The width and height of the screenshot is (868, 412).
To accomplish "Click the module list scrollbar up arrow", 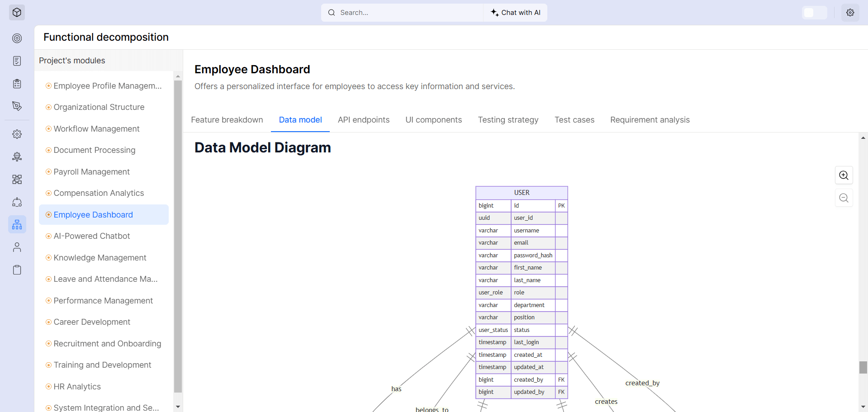I will [x=178, y=76].
